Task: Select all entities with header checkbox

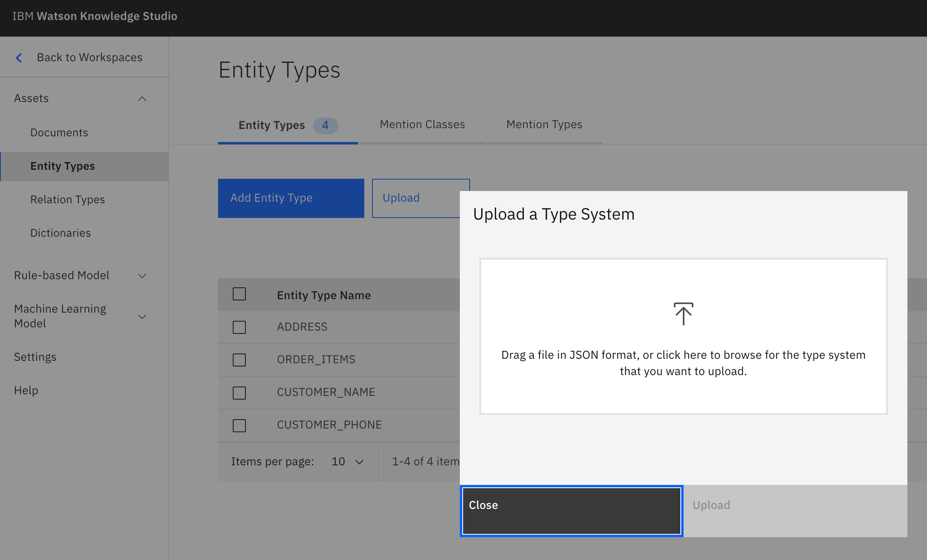Action: 239,294
